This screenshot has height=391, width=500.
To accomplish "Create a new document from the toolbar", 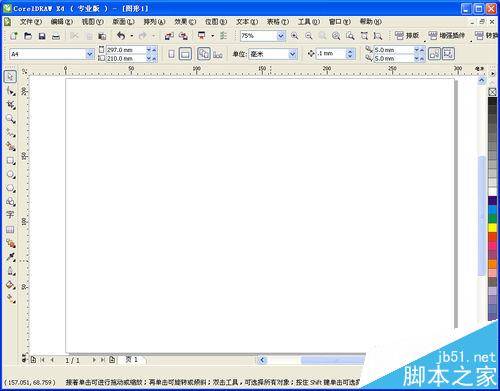I will click(14, 36).
